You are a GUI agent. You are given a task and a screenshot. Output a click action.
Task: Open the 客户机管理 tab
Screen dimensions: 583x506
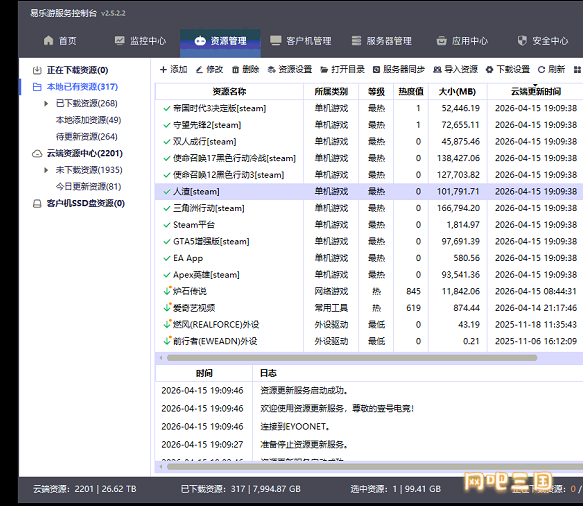point(301,41)
